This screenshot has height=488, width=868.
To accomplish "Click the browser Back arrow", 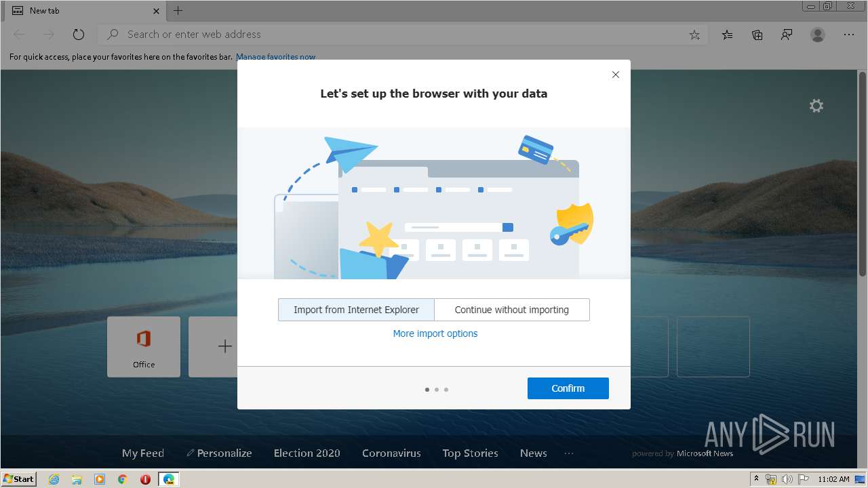I will 19,35.
